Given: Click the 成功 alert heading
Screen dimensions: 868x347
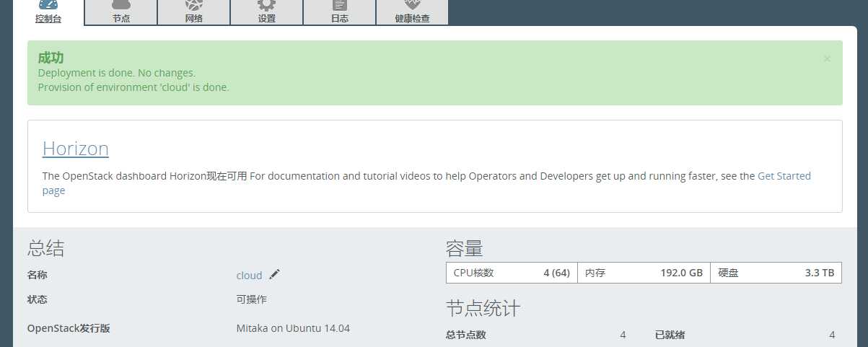Looking at the screenshot, I should pos(51,58).
